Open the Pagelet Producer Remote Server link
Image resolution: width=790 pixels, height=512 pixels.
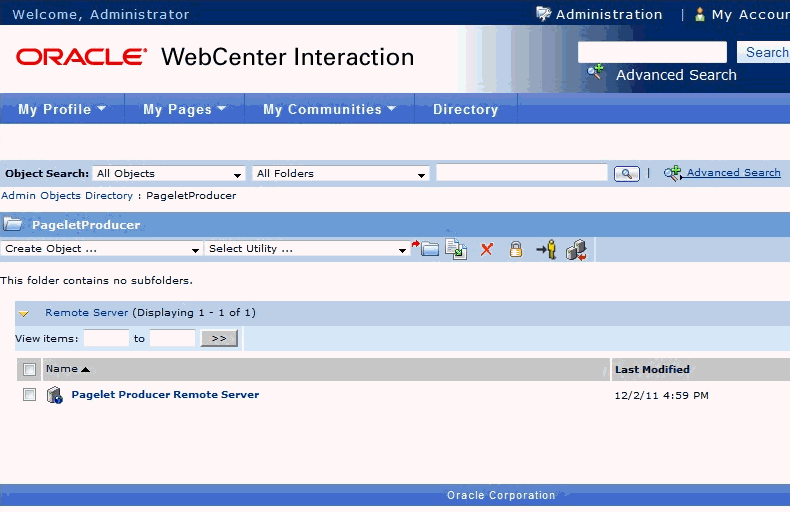(165, 395)
